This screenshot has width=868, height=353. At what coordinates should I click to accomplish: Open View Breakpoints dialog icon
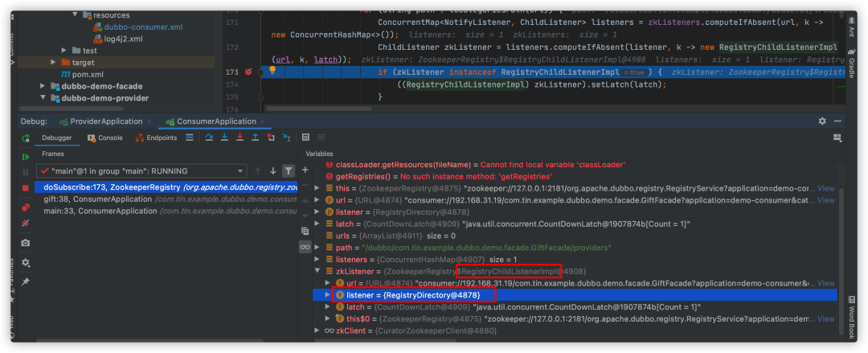(26, 207)
